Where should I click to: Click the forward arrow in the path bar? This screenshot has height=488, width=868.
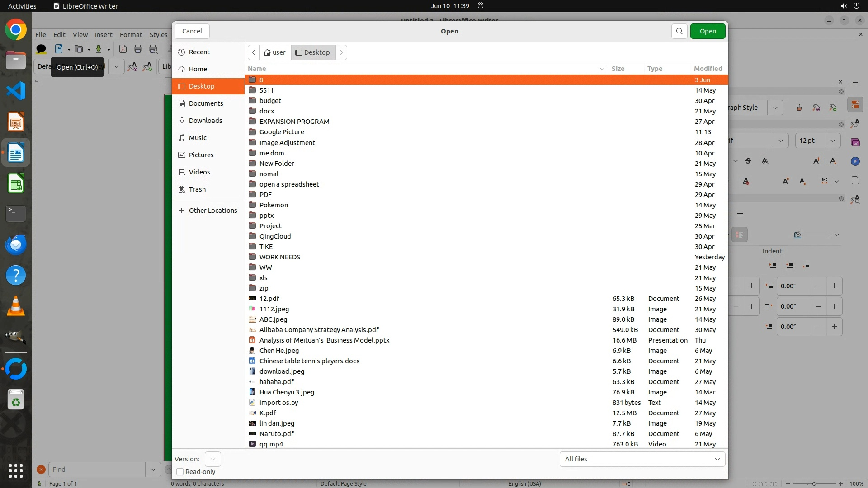pyautogui.click(x=341, y=52)
